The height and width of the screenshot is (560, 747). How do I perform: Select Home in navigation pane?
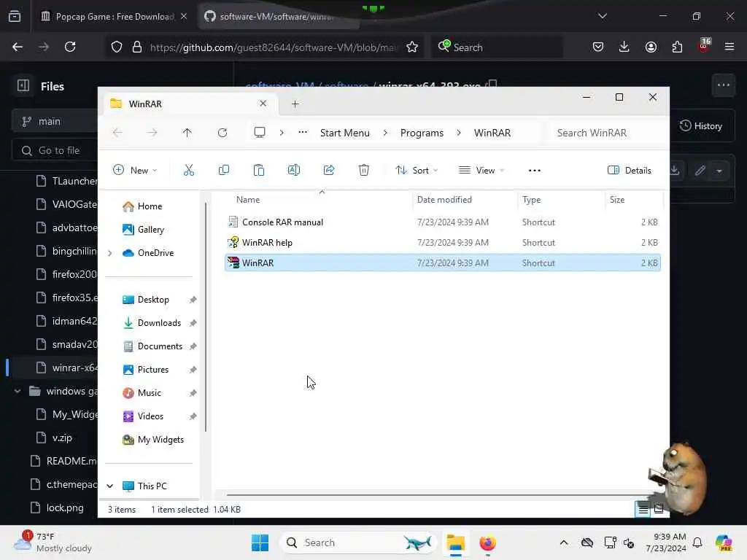point(150,206)
